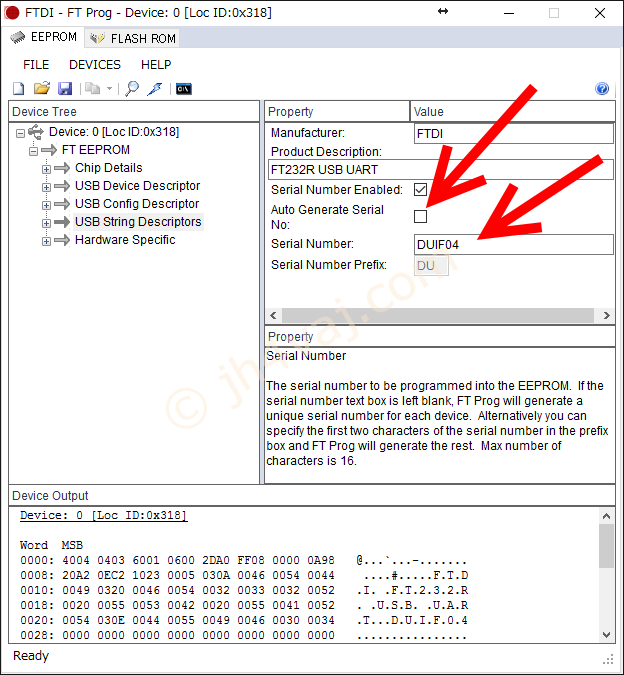
Task: Select USB Device Descriptor tree item
Action: [x=137, y=186]
